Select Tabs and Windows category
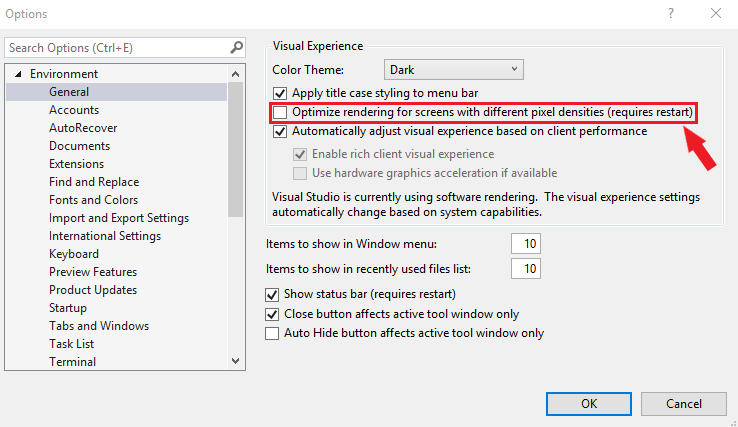This screenshot has height=427, width=738. [x=99, y=326]
